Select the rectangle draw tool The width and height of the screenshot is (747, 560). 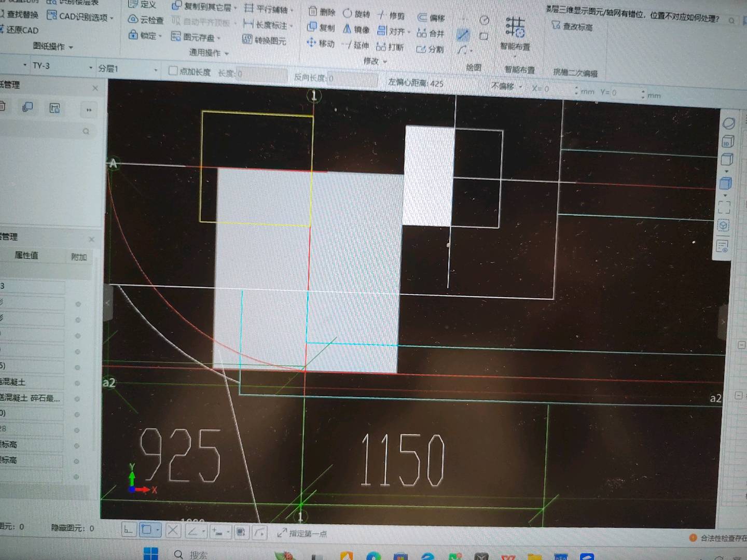tap(484, 36)
